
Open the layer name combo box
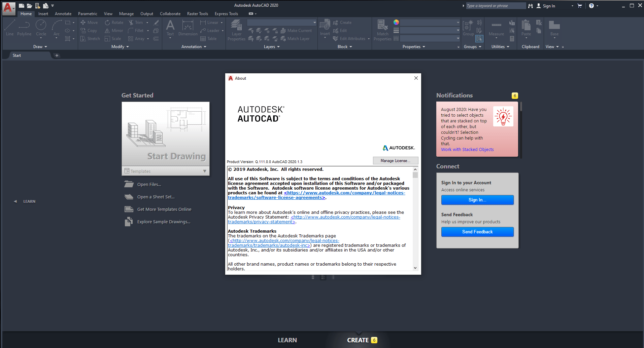pyautogui.click(x=282, y=23)
